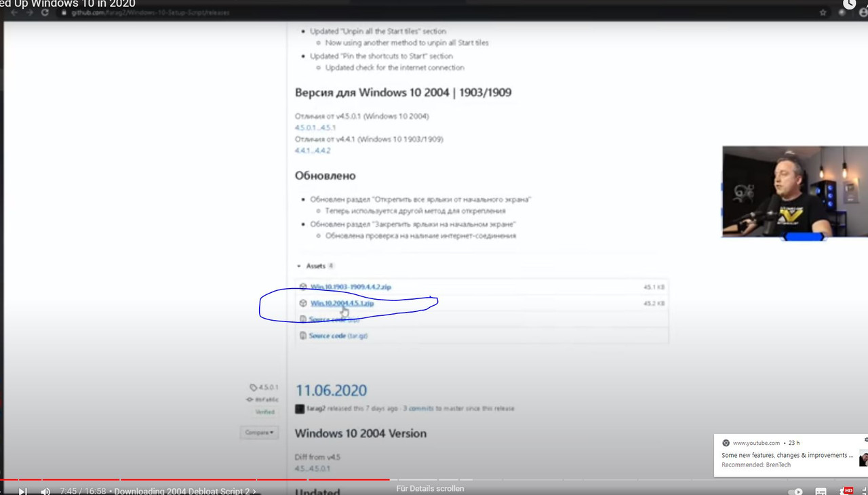This screenshot has height=495, width=868.
Task: Click the 'Windows 10 2004 Version' heading
Action: tap(361, 433)
